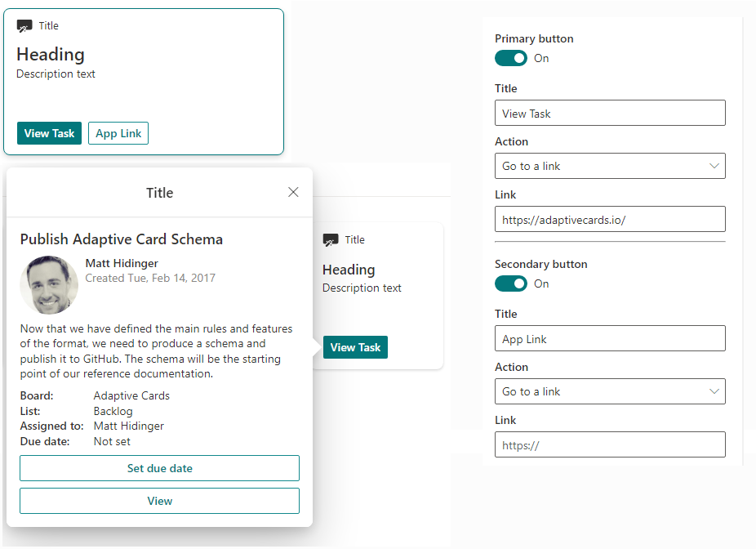Click the Set due date button
756x549 pixels.
coord(159,468)
